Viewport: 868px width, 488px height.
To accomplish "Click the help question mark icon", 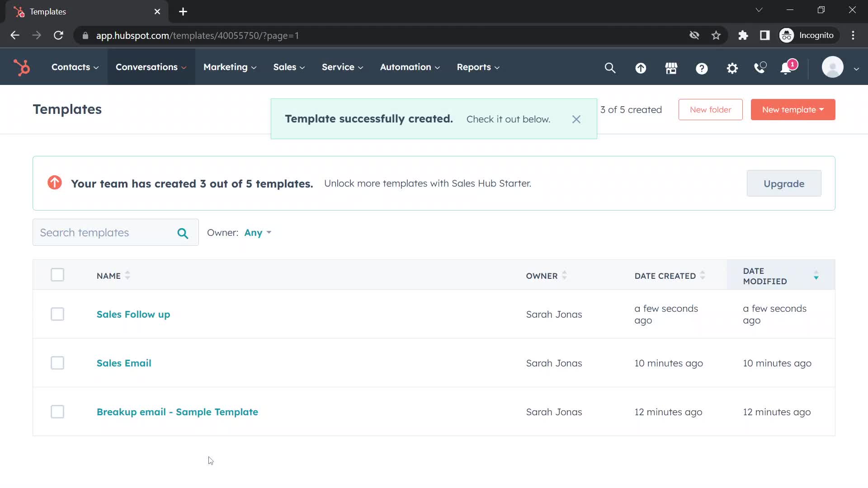I will click(702, 67).
